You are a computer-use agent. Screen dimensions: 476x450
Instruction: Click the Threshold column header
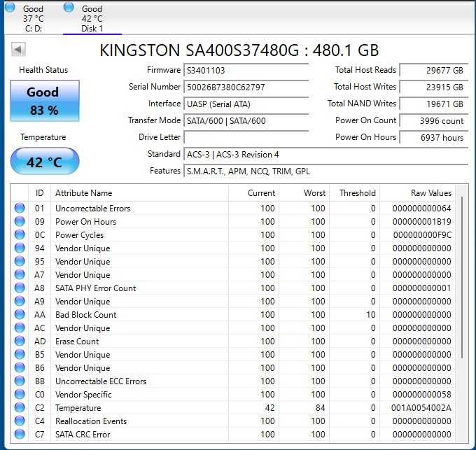click(355, 193)
